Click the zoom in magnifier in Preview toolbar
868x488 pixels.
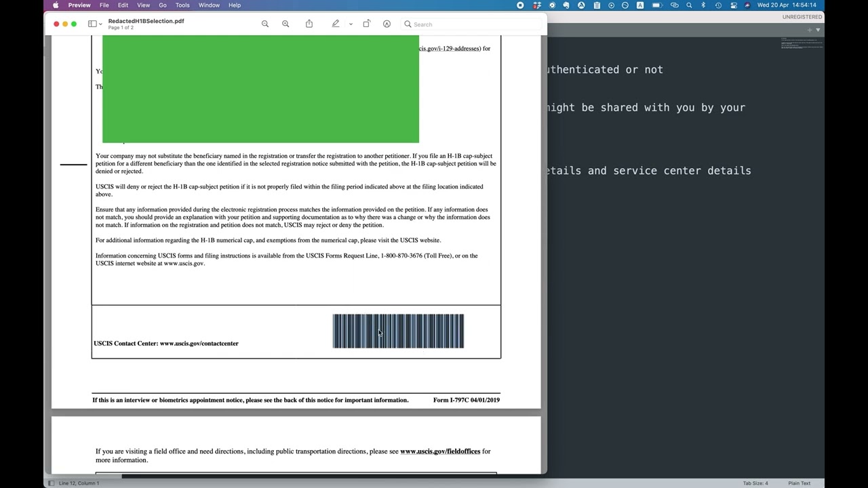(285, 24)
